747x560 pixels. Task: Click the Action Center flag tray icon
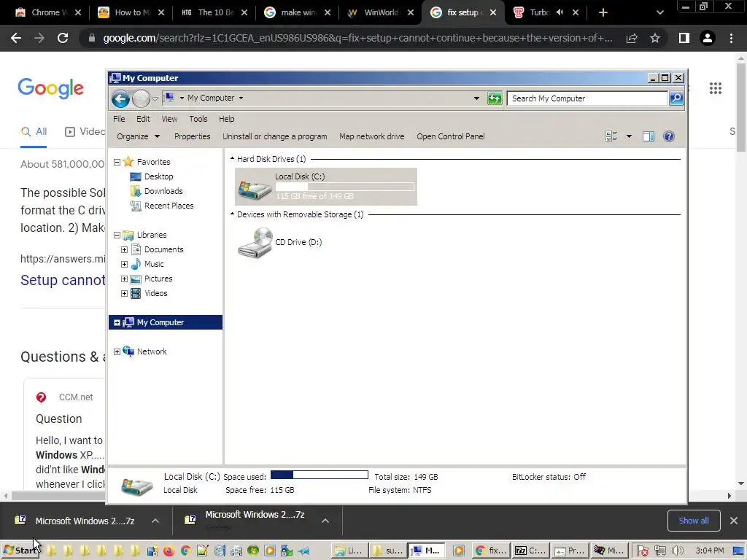[x=642, y=551]
